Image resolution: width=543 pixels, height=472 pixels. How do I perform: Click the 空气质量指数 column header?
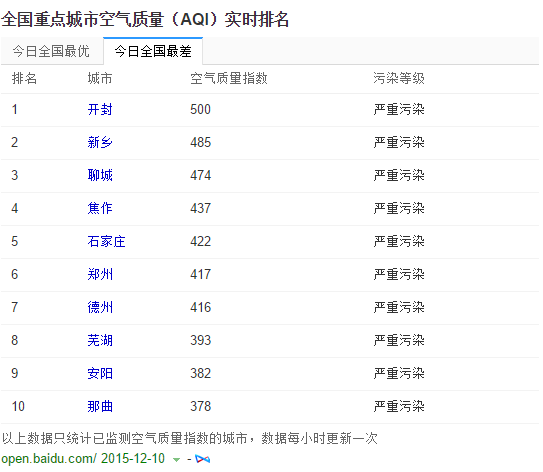229,79
